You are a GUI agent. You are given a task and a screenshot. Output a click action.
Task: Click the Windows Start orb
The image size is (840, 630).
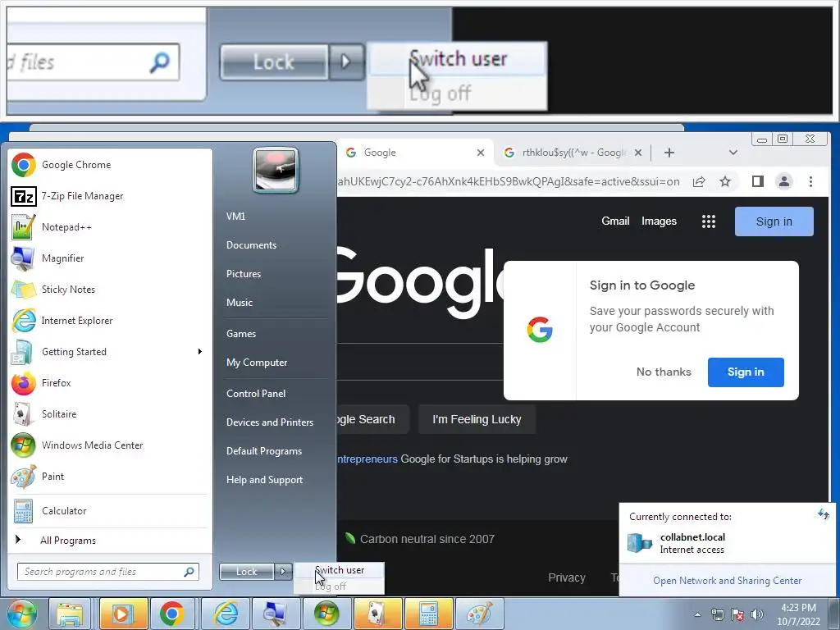click(x=22, y=614)
